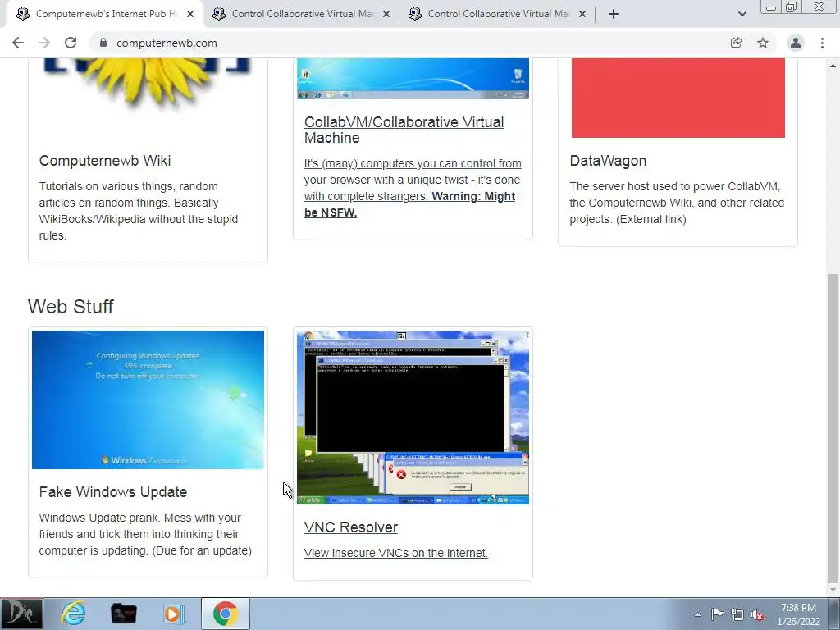Open the dark folder taskbar icon
The width and height of the screenshot is (840, 630).
[x=123, y=614]
